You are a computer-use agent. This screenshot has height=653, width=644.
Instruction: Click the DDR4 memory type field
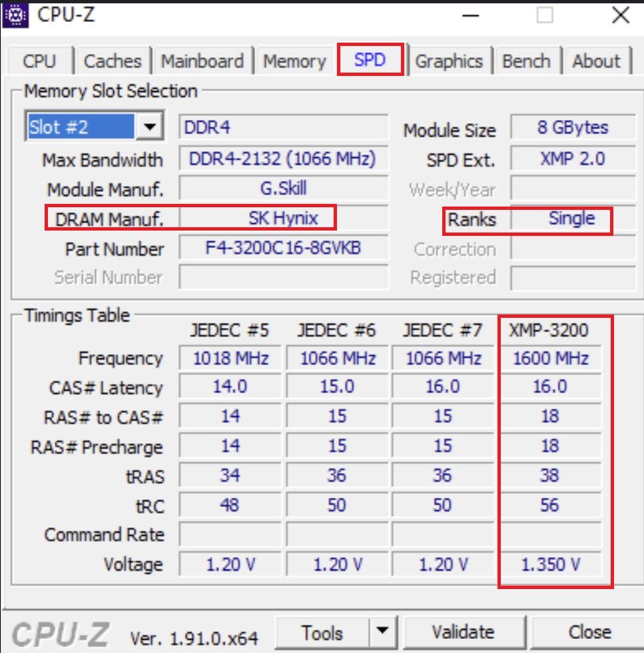(x=284, y=127)
